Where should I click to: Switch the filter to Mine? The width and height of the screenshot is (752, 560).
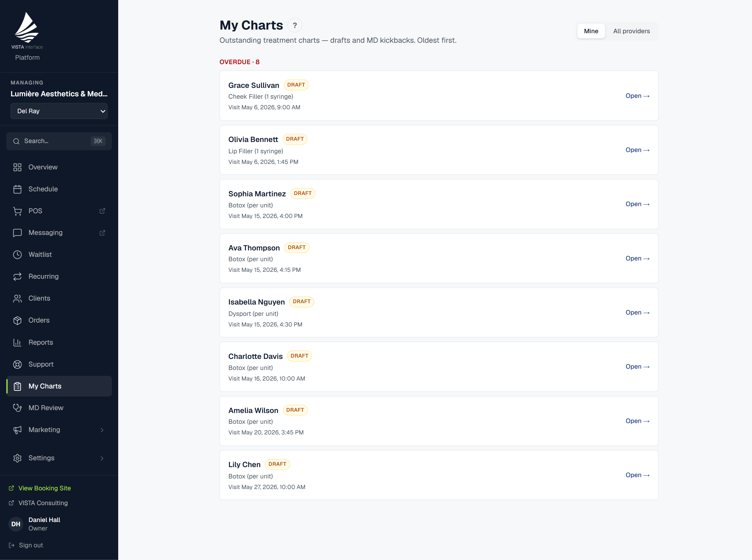(591, 31)
